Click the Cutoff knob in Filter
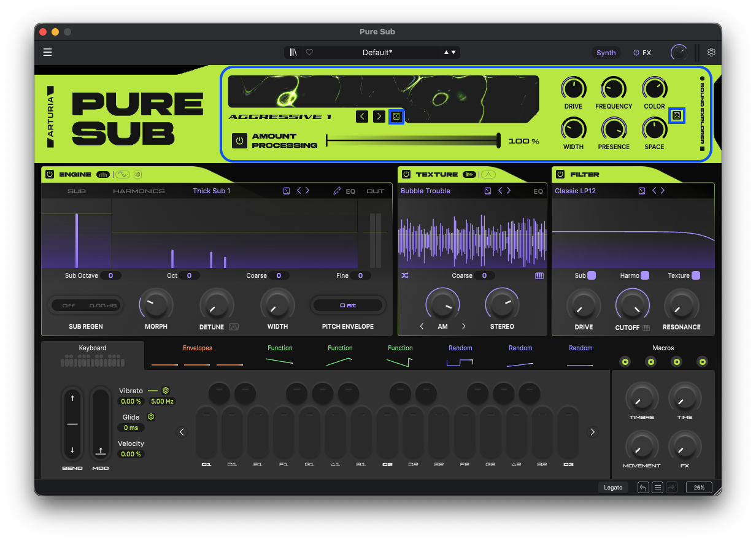 click(x=633, y=304)
